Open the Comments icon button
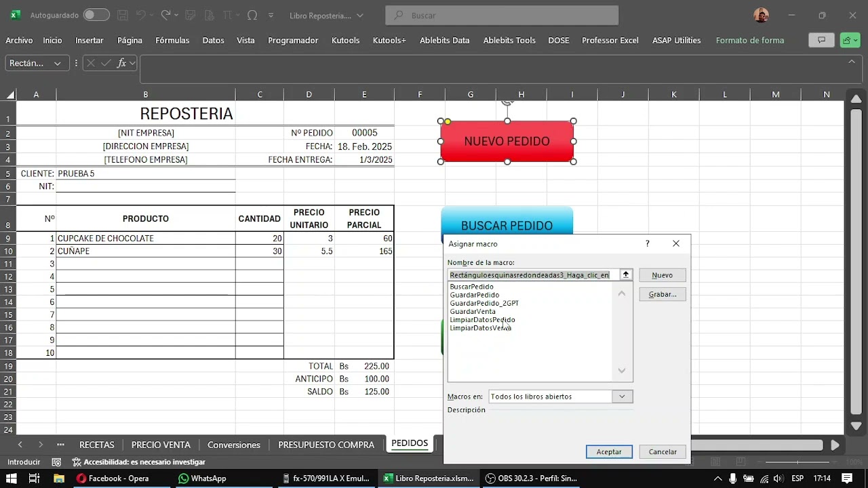The height and width of the screenshot is (488, 868). click(821, 40)
